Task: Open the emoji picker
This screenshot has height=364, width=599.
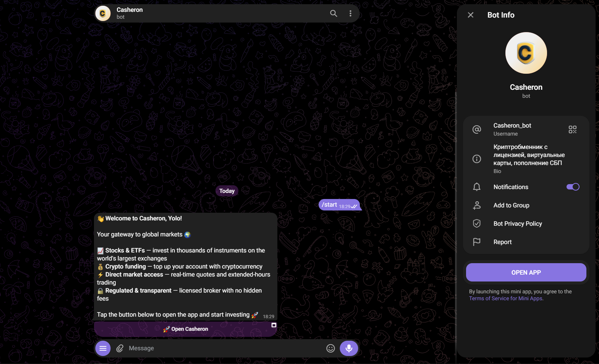Action: click(330, 348)
